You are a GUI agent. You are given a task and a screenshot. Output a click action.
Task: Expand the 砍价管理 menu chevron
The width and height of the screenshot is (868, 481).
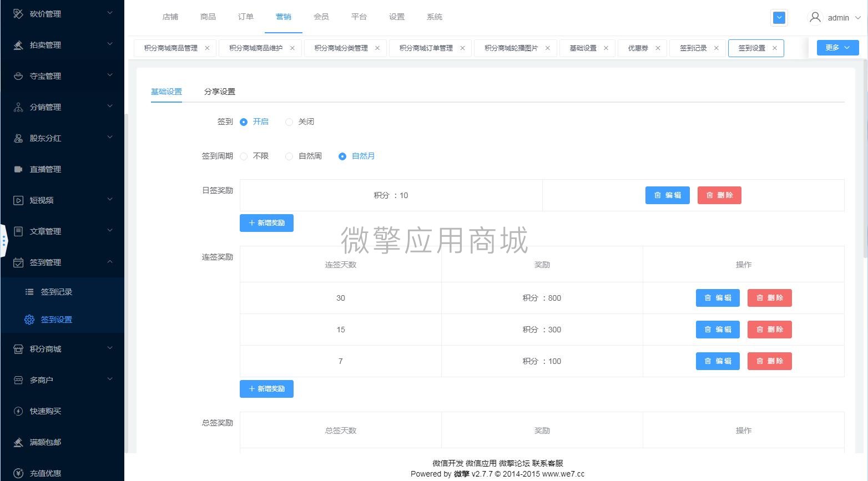coord(109,13)
